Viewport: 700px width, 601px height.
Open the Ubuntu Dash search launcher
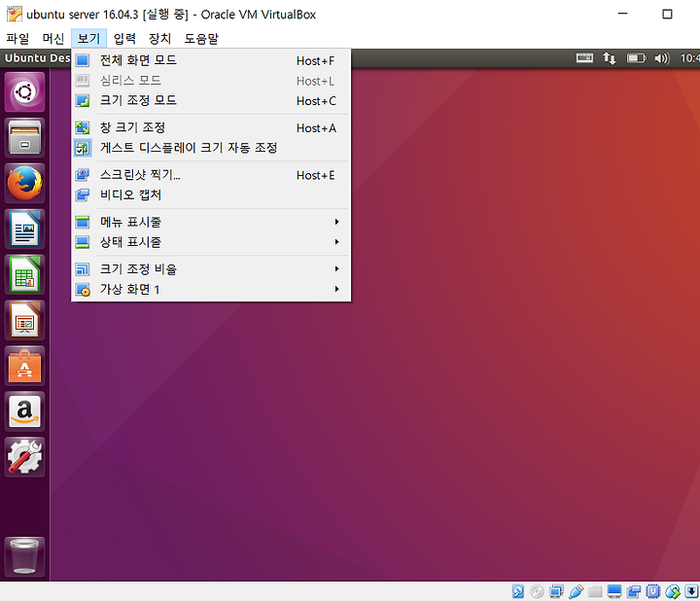[24, 92]
